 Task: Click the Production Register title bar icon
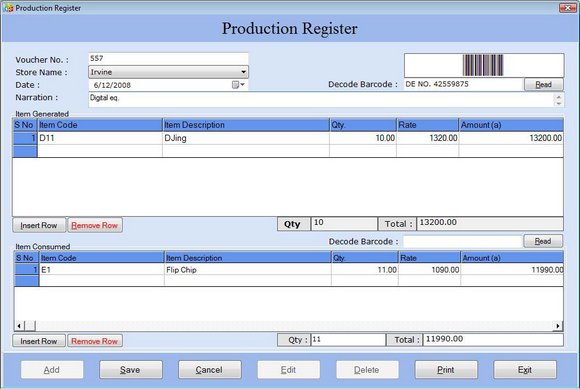tap(8, 8)
